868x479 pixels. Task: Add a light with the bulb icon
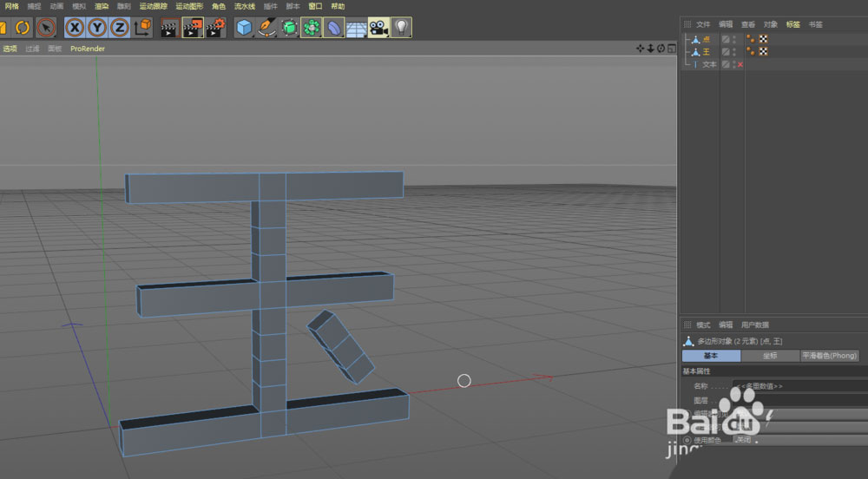coord(401,28)
